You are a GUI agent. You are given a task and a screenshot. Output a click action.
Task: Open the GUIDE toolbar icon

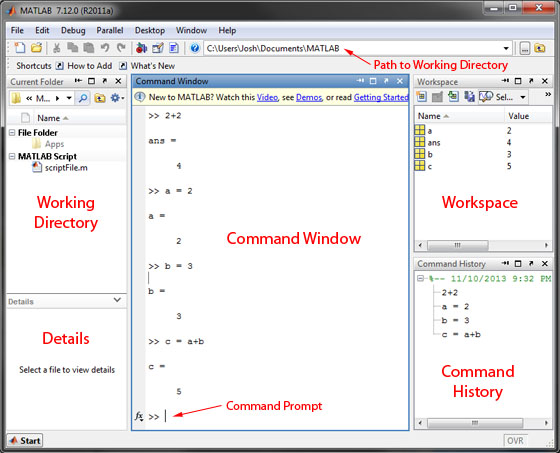click(x=158, y=48)
